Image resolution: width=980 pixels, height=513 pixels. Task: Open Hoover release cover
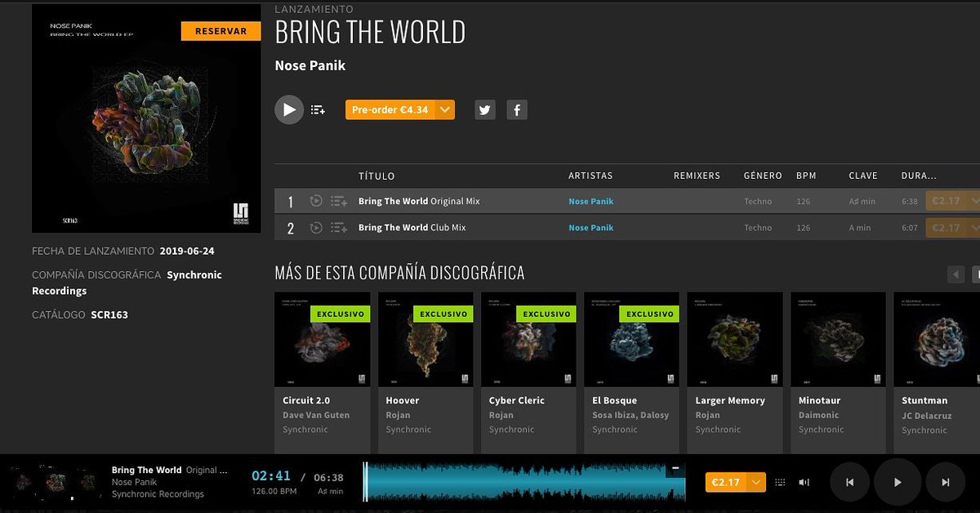425,340
